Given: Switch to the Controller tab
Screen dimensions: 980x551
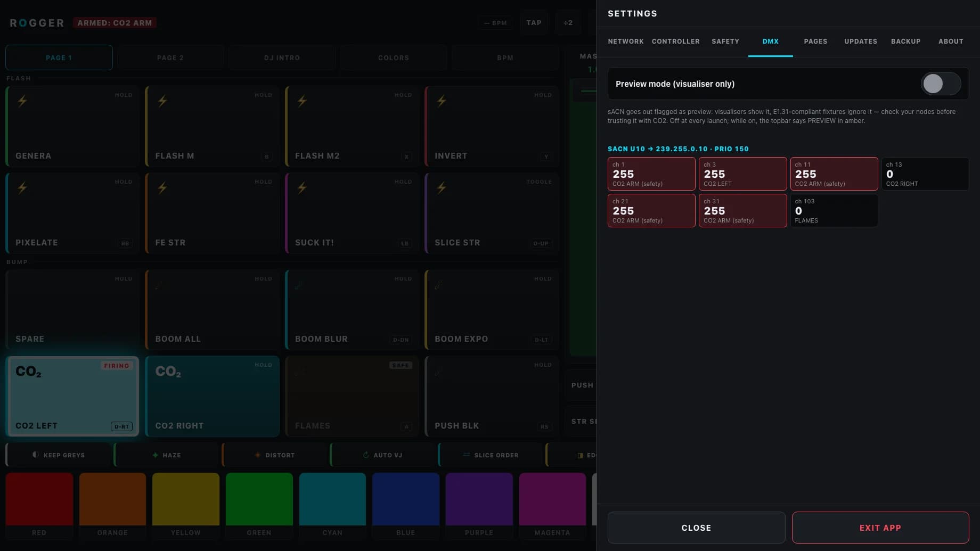Looking at the screenshot, I should coord(675,42).
